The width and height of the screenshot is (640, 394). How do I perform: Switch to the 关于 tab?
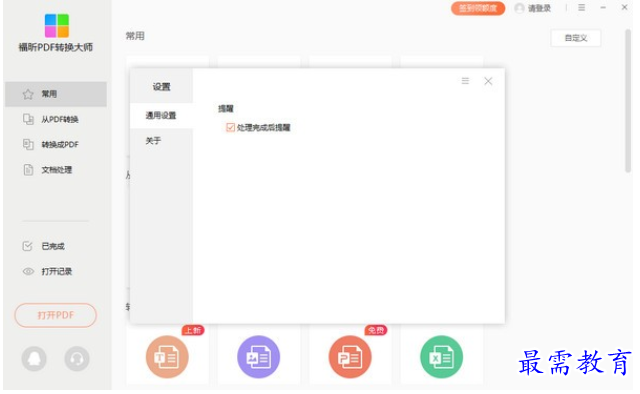coord(161,141)
